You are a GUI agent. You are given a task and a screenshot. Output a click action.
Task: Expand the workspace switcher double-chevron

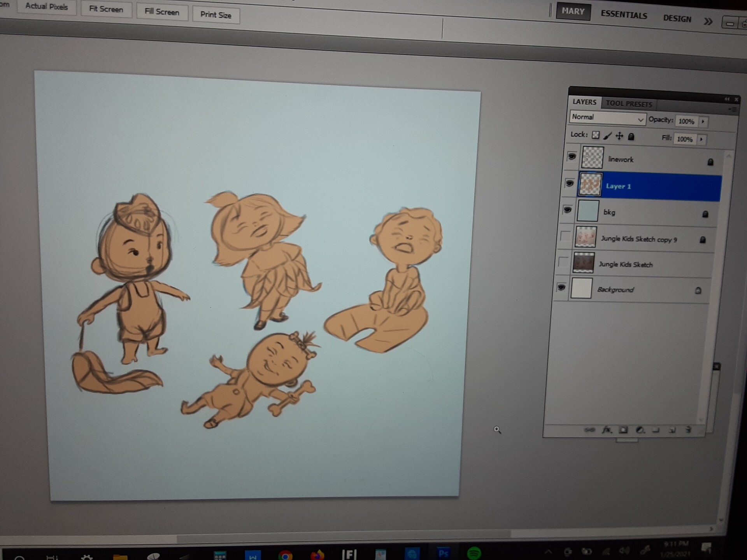click(708, 21)
